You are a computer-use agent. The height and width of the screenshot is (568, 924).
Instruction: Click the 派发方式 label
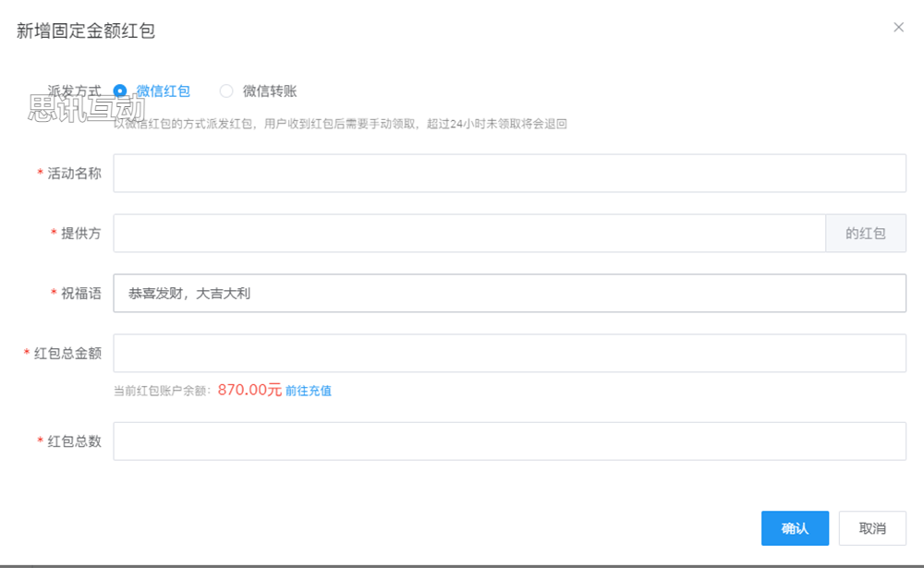point(74,91)
